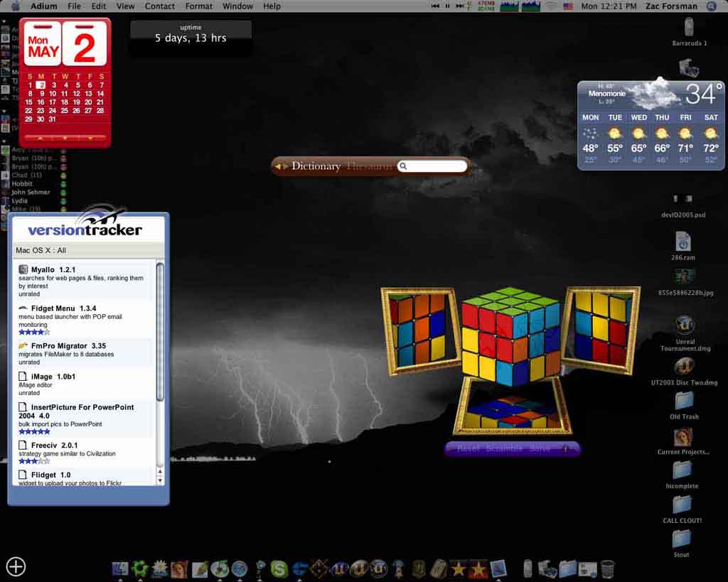Click the Spotlight magnifier in menu bar
This screenshot has height=582, width=728.
click(x=712, y=6)
